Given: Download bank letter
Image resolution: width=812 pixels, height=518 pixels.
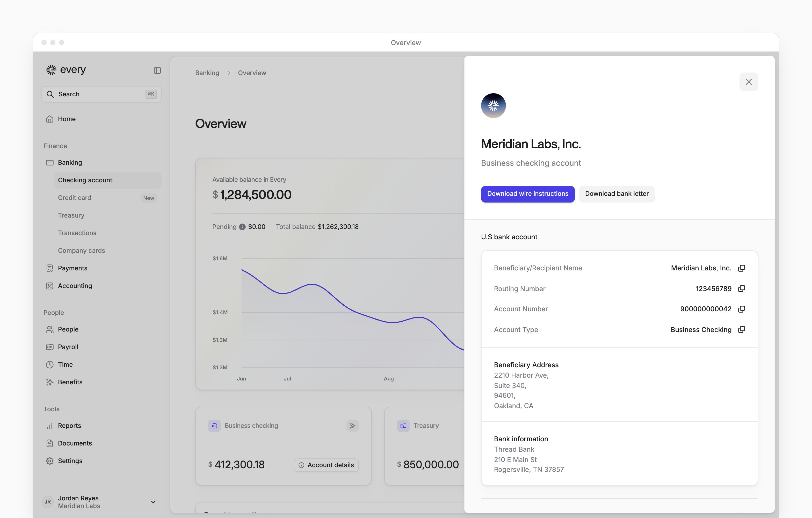Looking at the screenshot, I should point(617,194).
